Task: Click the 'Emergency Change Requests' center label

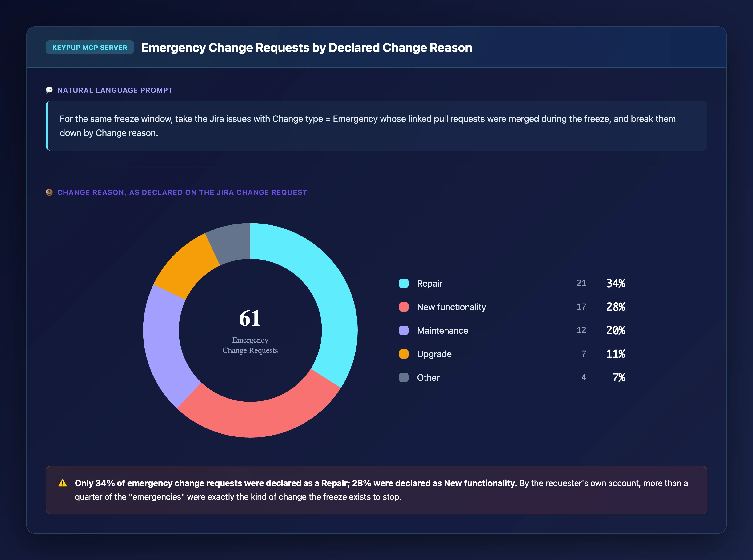Action: click(250, 345)
